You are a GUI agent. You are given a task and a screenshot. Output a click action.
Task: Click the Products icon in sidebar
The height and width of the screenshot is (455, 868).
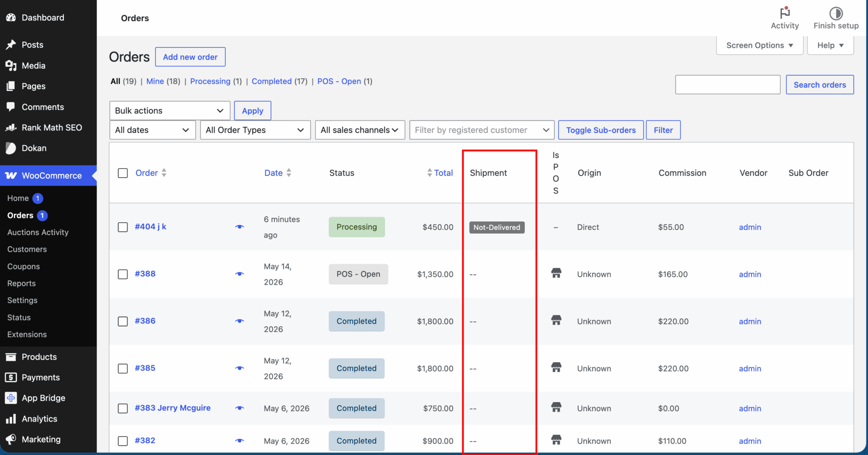(11, 357)
